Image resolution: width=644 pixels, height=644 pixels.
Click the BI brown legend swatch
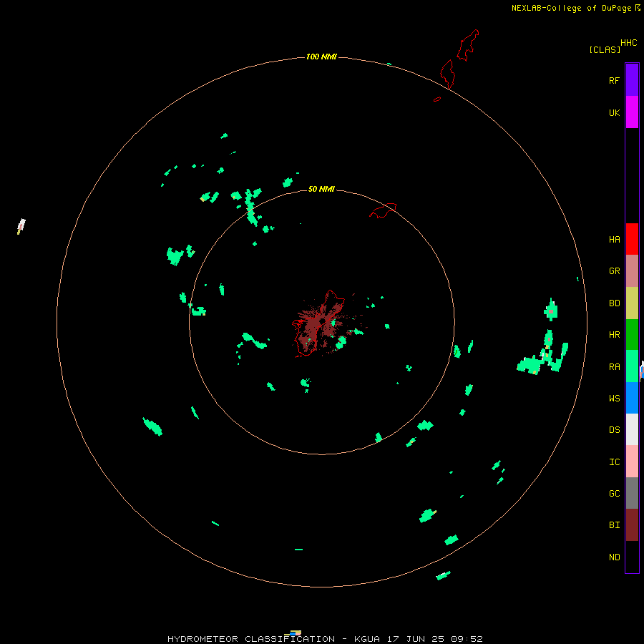pyautogui.click(x=632, y=525)
